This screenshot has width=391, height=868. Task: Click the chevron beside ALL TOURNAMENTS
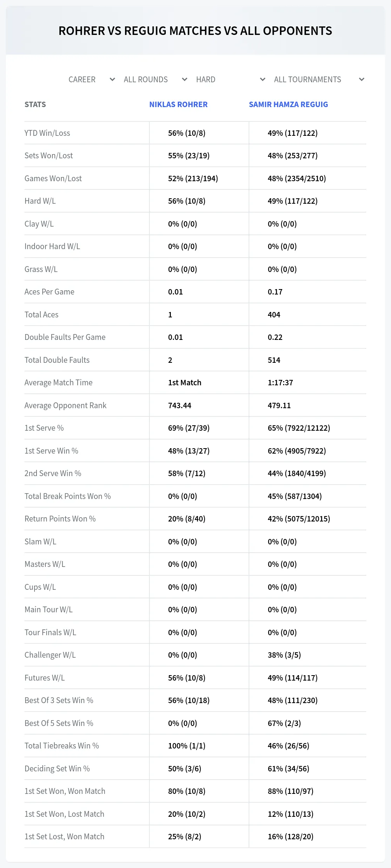pyautogui.click(x=361, y=80)
